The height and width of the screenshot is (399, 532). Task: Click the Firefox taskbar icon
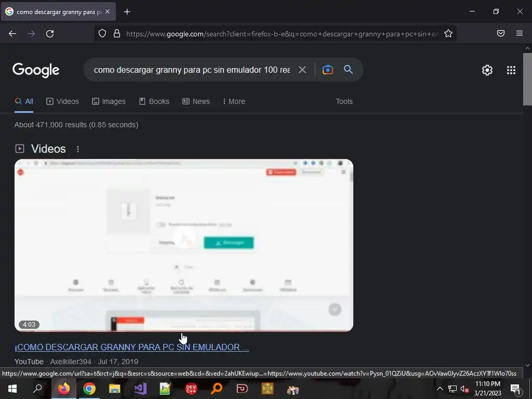coord(63,389)
